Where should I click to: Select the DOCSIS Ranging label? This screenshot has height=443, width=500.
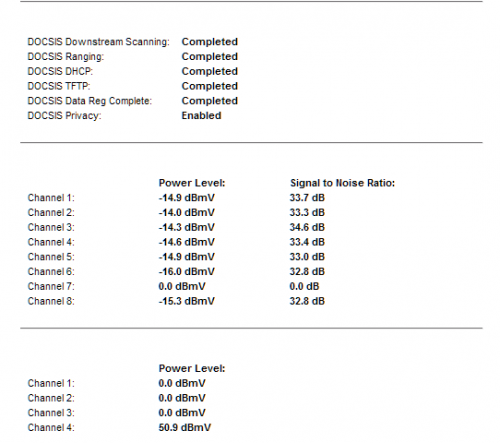(x=66, y=57)
